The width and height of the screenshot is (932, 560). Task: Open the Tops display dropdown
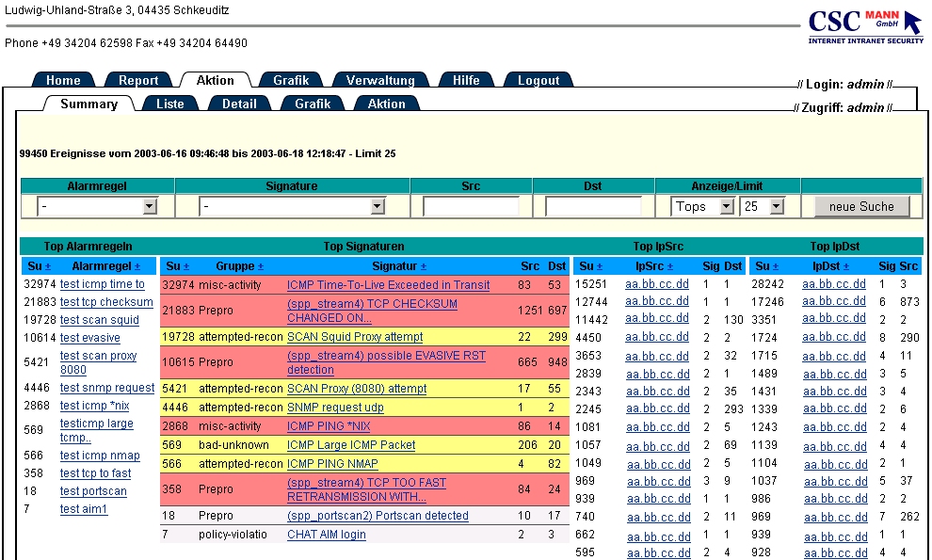tap(702, 206)
